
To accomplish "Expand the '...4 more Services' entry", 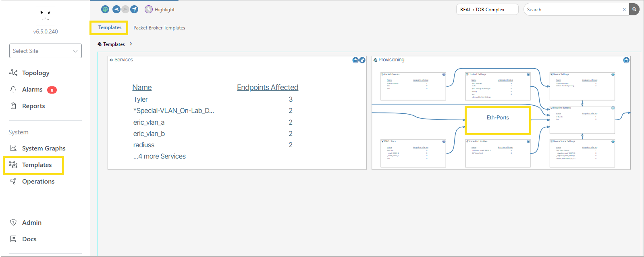I will click(x=160, y=156).
